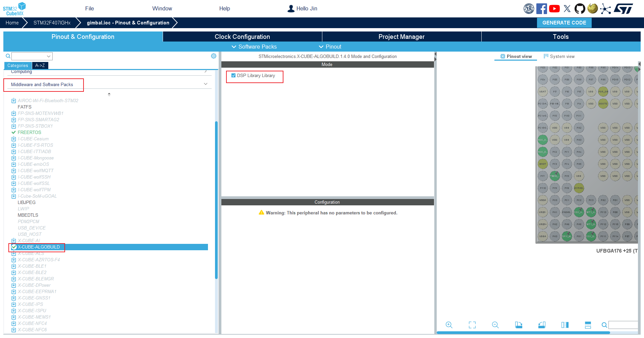Click the ST logo icon
644x338 pixels.
624,9
